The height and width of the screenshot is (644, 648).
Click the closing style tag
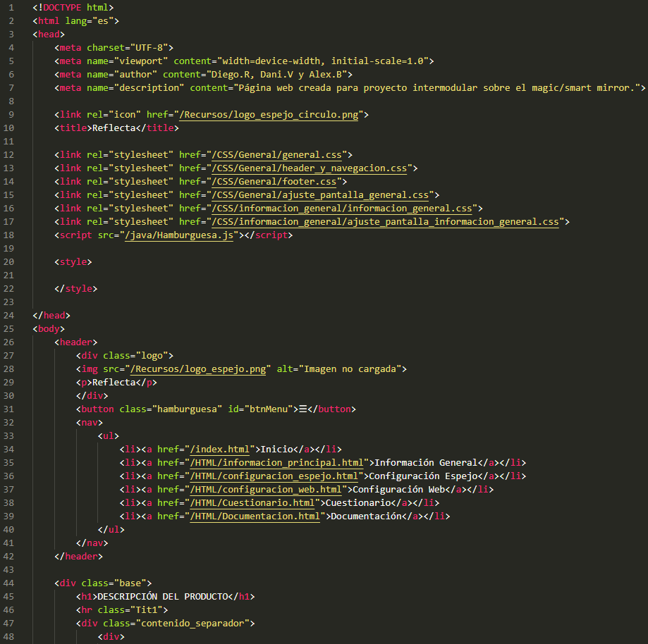(x=75, y=289)
